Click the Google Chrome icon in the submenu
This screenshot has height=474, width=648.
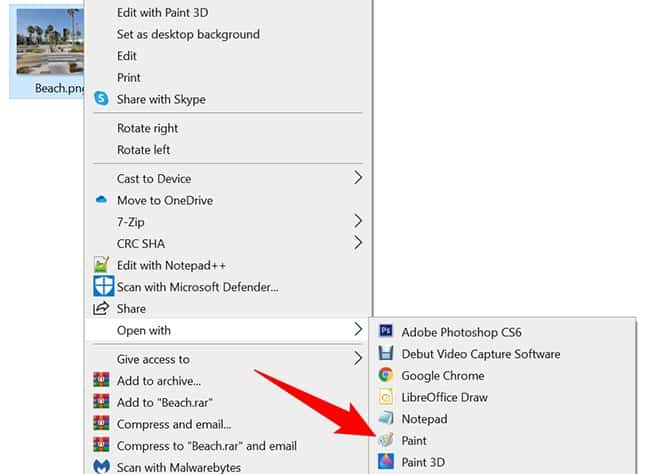pos(386,375)
